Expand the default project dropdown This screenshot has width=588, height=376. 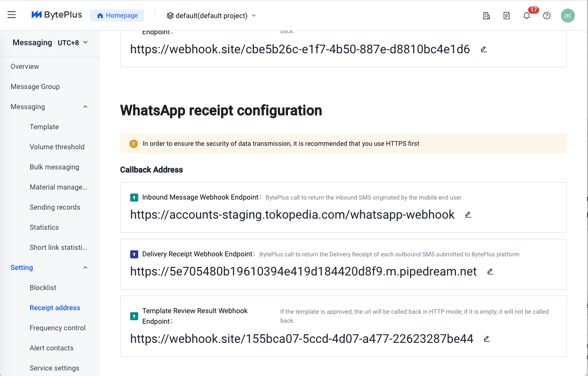click(x=211, y=16)
